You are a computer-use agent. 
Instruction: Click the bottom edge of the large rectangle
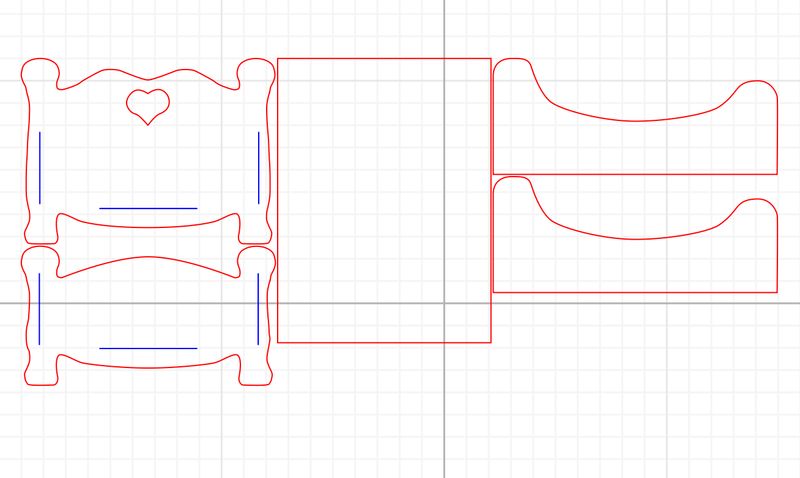[x=384, y=342]
